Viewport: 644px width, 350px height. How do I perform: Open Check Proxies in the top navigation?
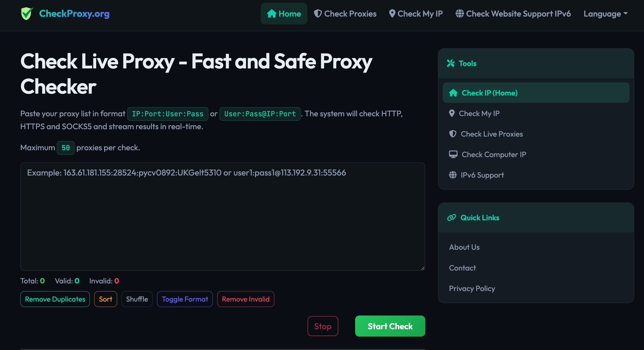tap(345, 14)
